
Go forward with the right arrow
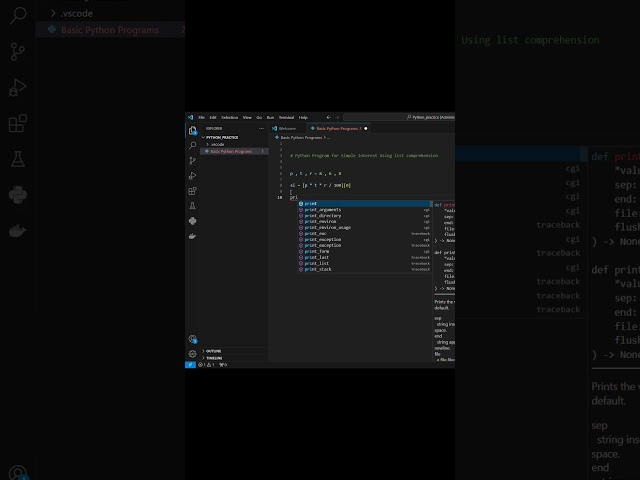coord(337,118)
